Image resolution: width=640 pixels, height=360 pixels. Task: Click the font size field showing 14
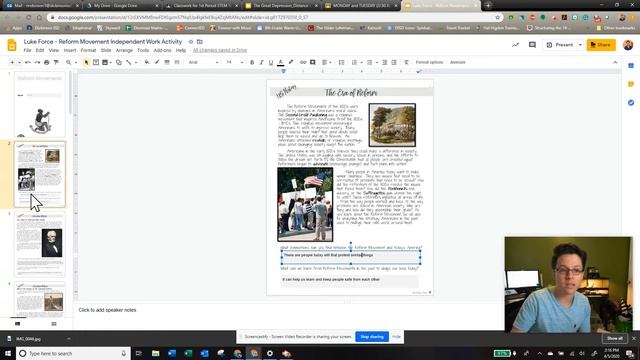(x=229, y=62)
